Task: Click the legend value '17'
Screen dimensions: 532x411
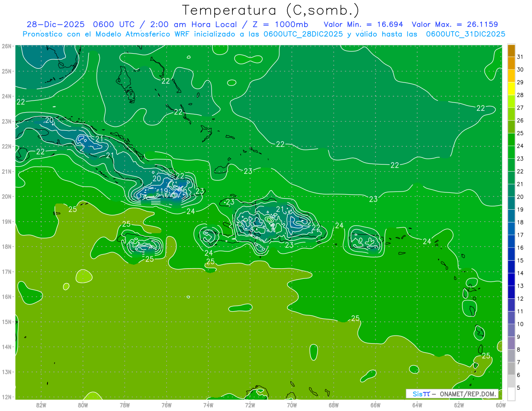Action: [520, 235]
